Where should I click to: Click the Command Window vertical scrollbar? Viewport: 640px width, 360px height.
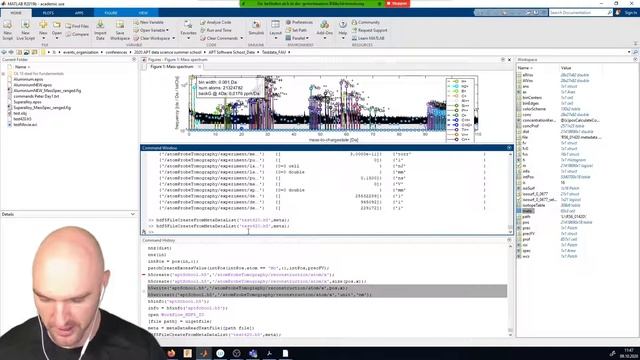(x=510, y=193)
